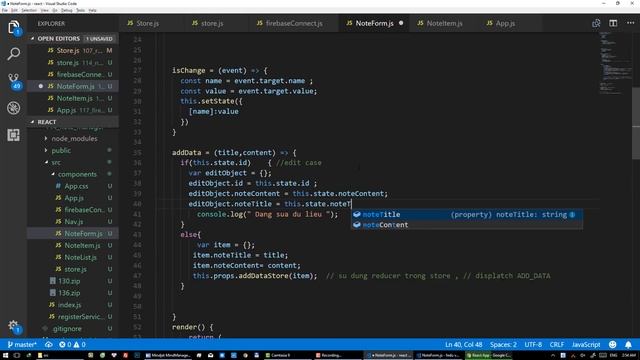Click the info icon on noteTitle suggestion

point(572,214)
